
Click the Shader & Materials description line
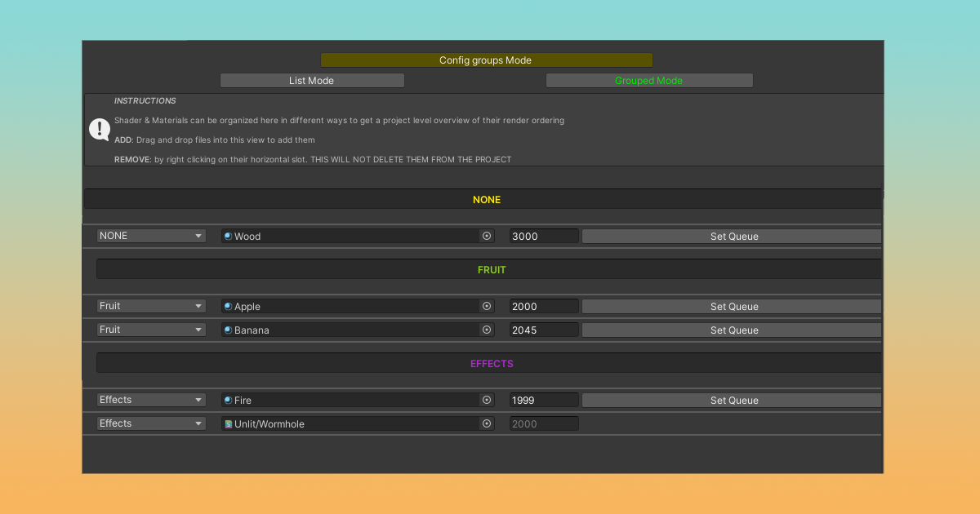tap(339, 121)
